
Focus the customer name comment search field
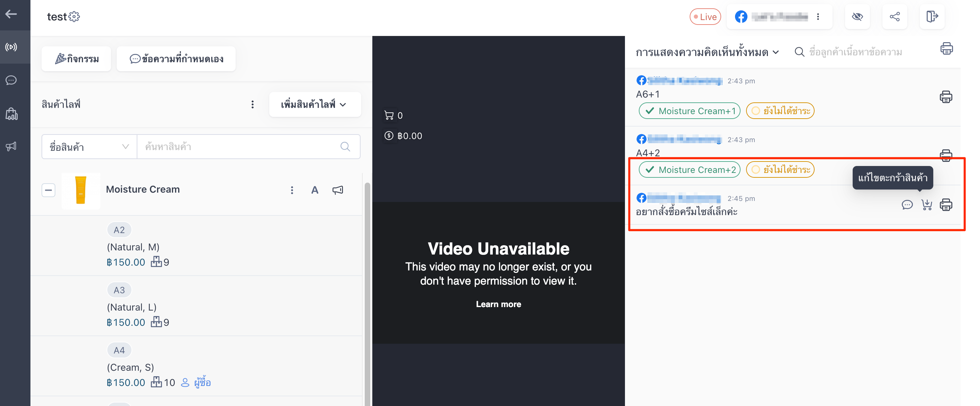pyautogui.click(x=855, y=52)
